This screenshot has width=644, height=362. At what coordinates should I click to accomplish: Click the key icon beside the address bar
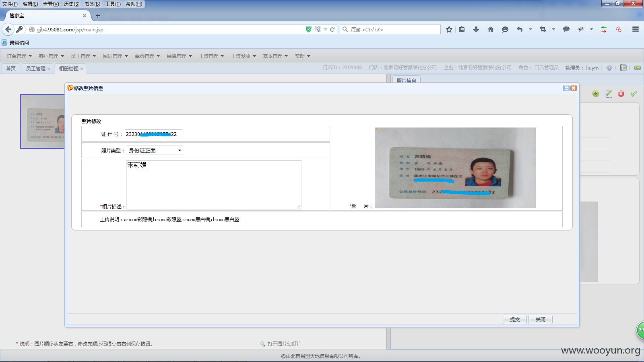[x=19, y=29]
